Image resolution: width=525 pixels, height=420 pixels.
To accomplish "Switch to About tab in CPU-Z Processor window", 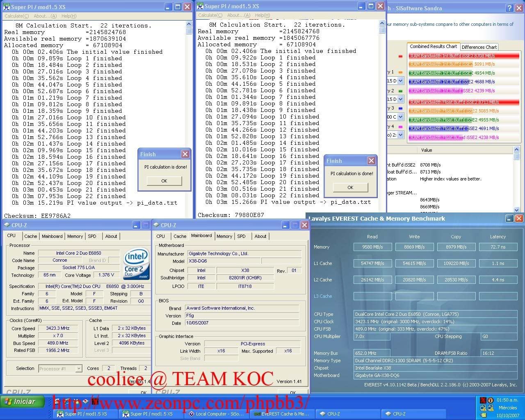I will [x=111, y=236].
